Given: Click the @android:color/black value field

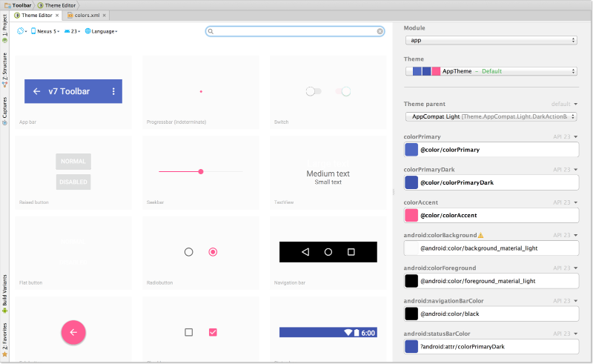Looking at the screenshot, I should (491, 314).
